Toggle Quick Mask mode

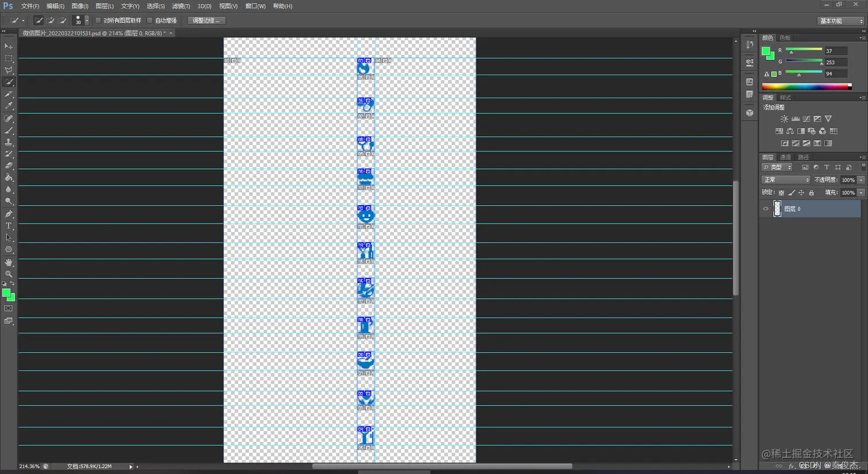(9, 309)
